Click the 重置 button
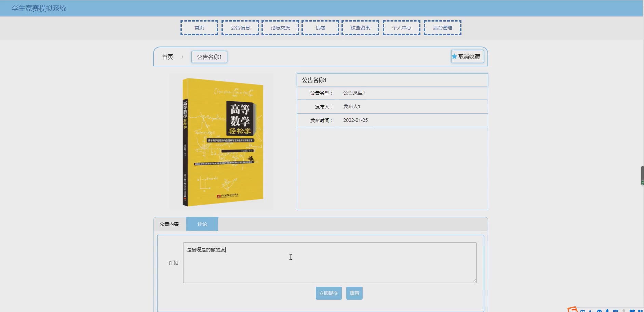This screenshot has height=312, width=644. coord(354,293)
